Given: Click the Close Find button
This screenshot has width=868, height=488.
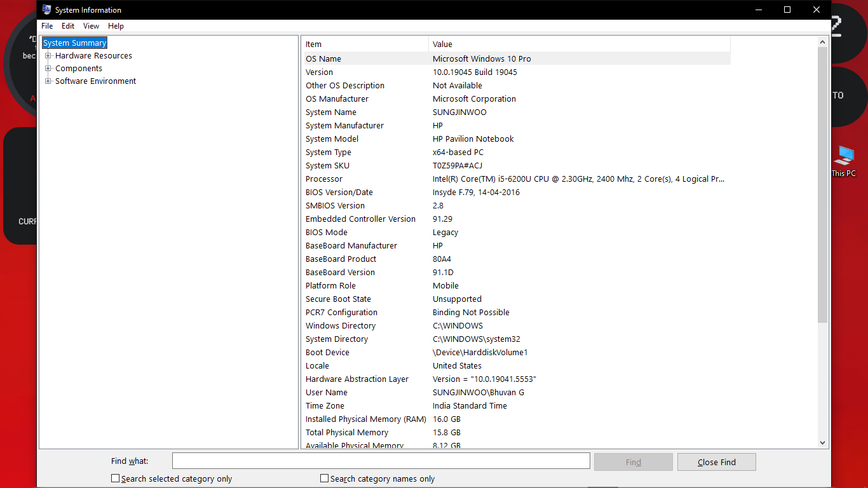Looking at the screenshot, I should [717, 462].
